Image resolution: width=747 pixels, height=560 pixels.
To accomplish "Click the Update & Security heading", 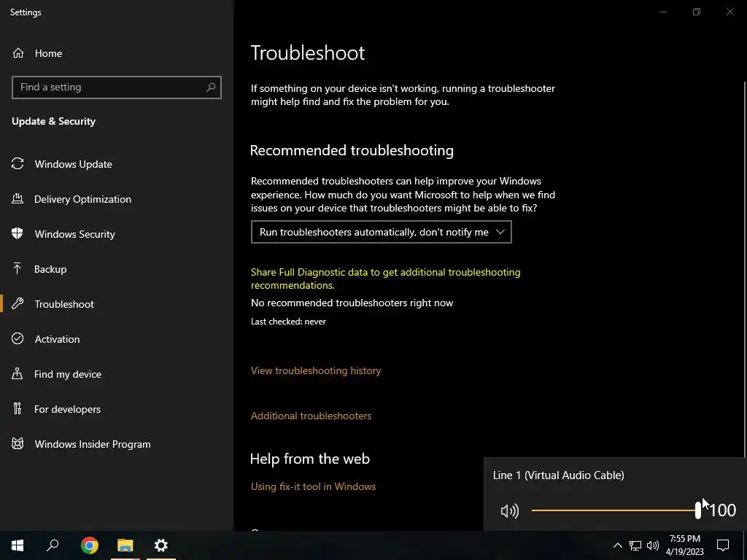I will [54, 121].
